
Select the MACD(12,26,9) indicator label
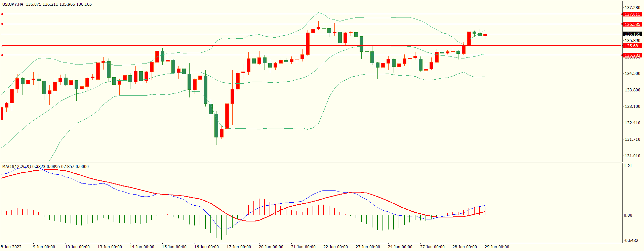pyautogui.click(x=16, y=167)
